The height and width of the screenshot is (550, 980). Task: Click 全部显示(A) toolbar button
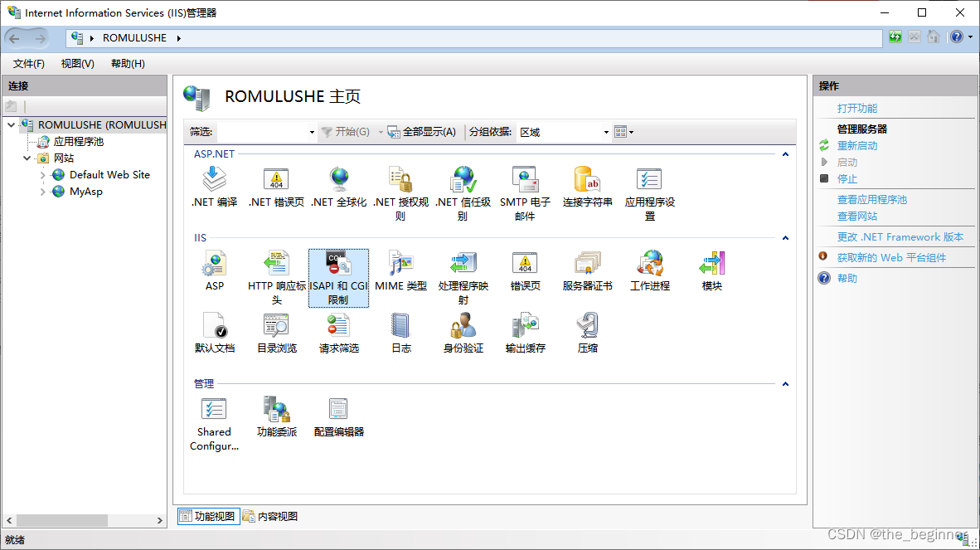pos(422,132)
